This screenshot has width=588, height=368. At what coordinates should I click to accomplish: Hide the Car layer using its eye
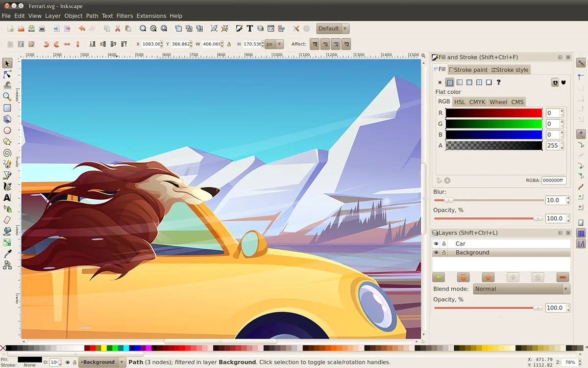coord(436,244)
